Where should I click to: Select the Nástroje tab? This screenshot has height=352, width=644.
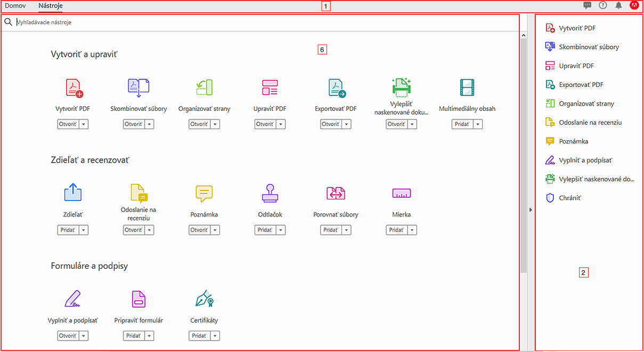point(51,5)
